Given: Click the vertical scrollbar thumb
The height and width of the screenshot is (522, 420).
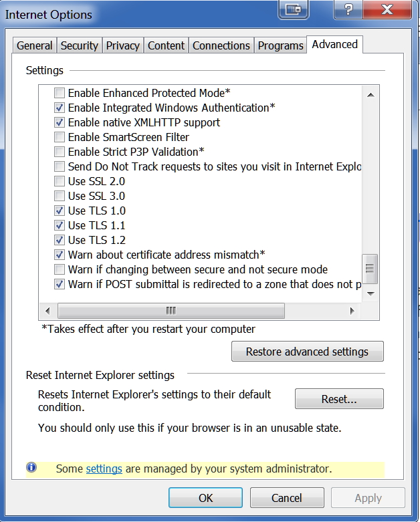Looking at the screenshot, I should click(370, 269).
